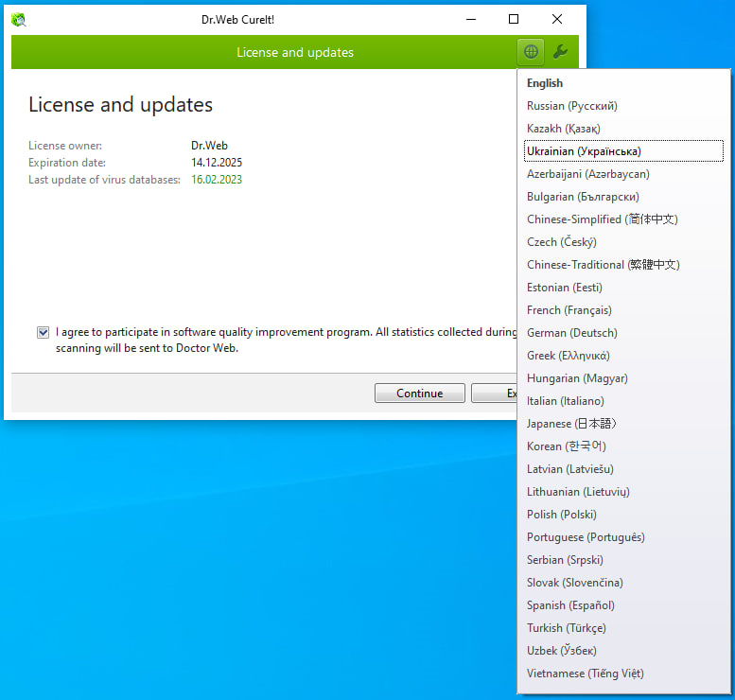Uncheck the software quality improvement program checkbox
The image size is (735, 700).
(44, 332)
